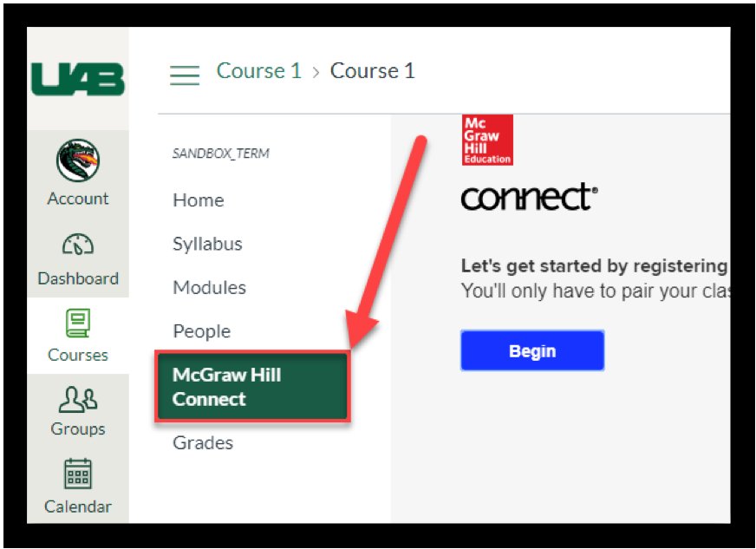Open the Calendar icon
The width and height of the screenshot is (756, 549).
coord(78,474)
